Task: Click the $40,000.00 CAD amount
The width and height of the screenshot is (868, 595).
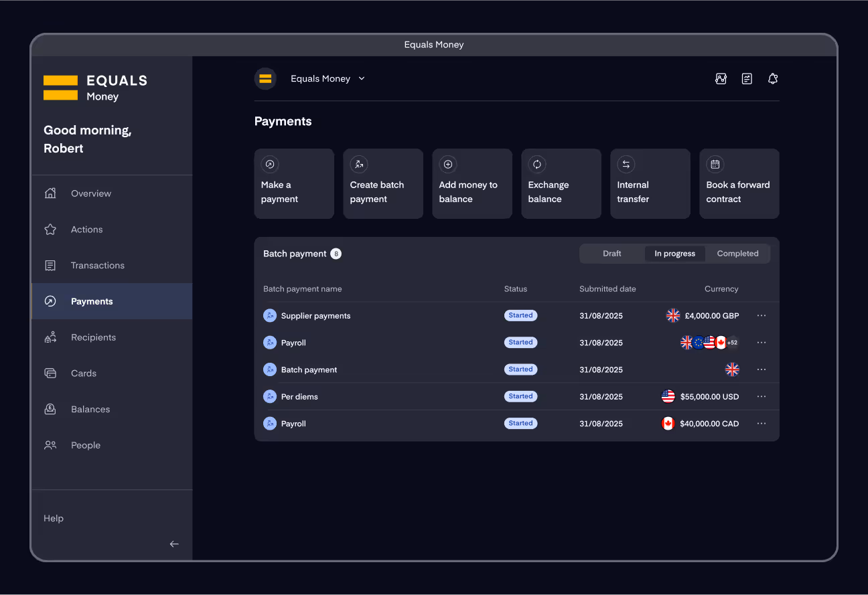Action: [709, 424]
